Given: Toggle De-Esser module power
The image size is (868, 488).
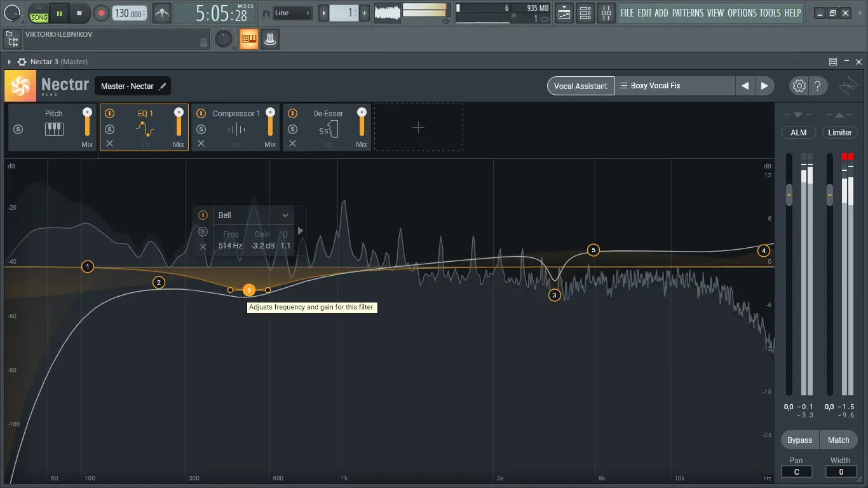Looking at the screenshot, I should [293, 114].
